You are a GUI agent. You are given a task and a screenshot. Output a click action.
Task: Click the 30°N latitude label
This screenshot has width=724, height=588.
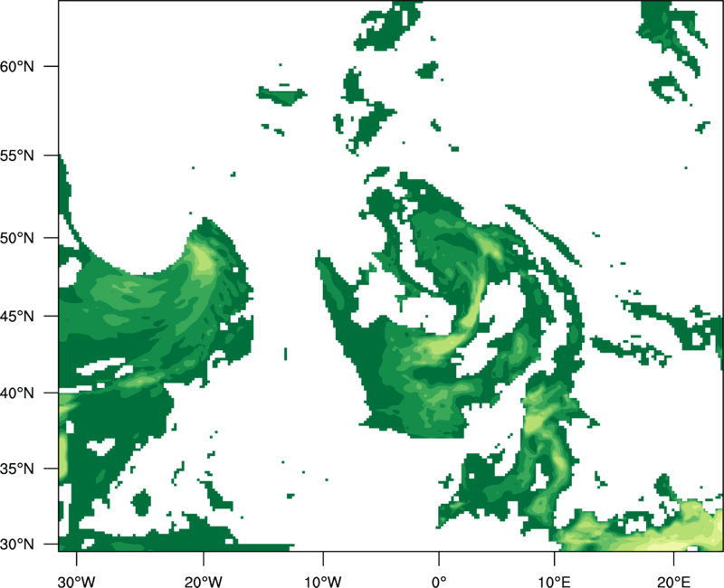17,545
